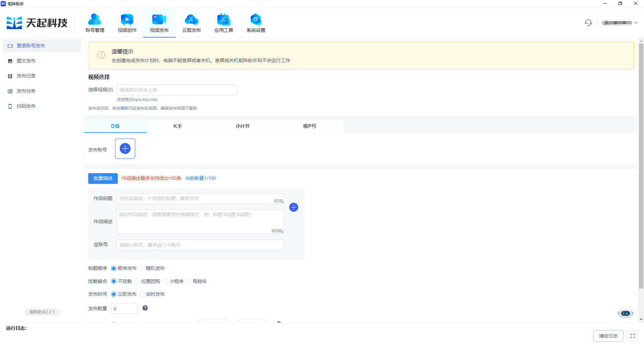Switch to the 小H书 platform tab
The height and width of the screenshot is (349, 644).
pos(243,126)
